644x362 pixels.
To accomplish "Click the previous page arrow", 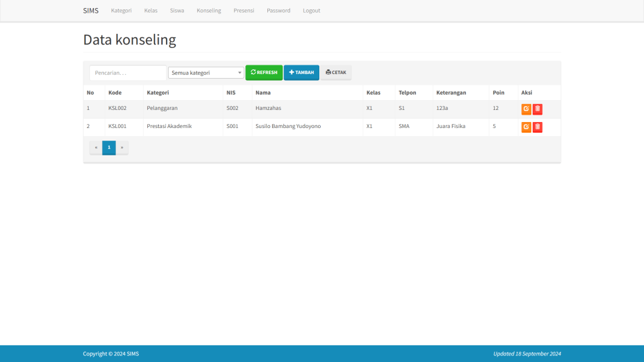I will coord(96,147).
